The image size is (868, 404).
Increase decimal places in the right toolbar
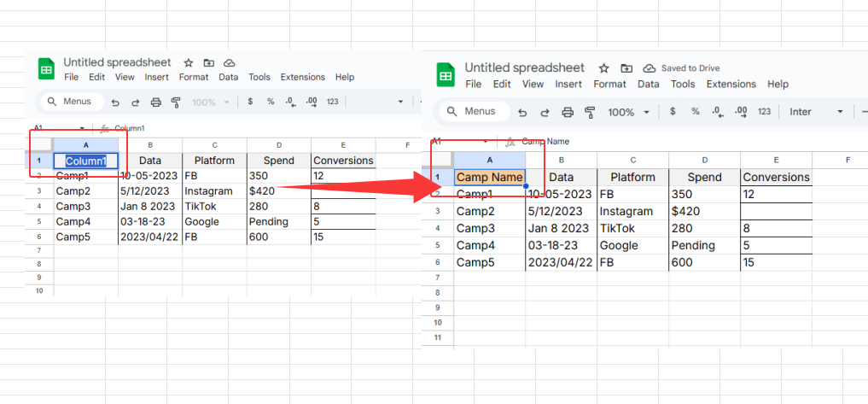click(741, 112)
